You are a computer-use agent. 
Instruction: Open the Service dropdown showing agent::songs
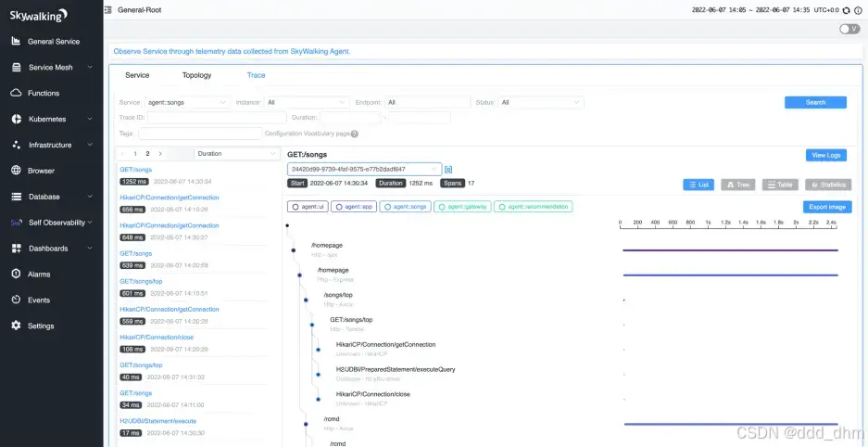click(x=187, y=102)
